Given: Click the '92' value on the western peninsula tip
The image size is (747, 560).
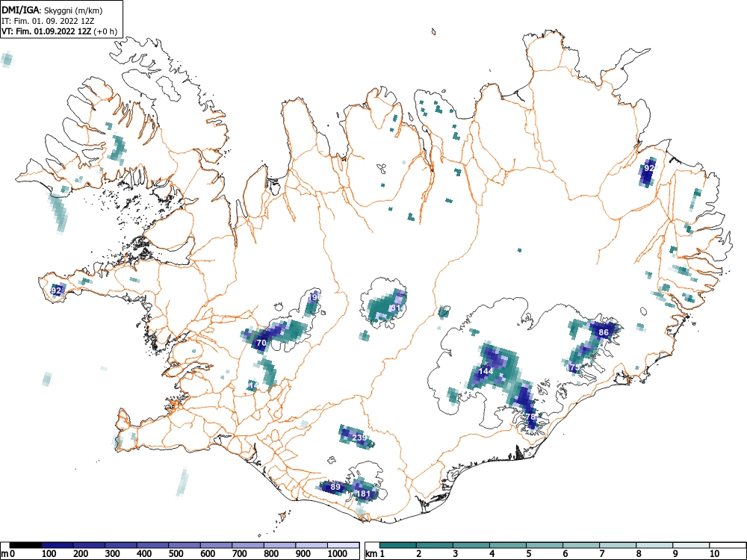Looking at the screenshot, I should click(56, 290).
